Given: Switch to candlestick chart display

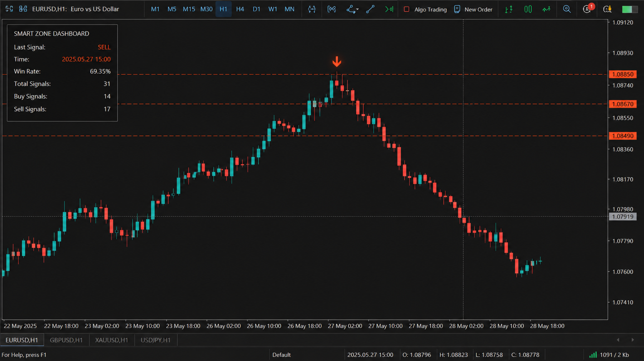Looking at the screenshot, I should coord(528,9).
